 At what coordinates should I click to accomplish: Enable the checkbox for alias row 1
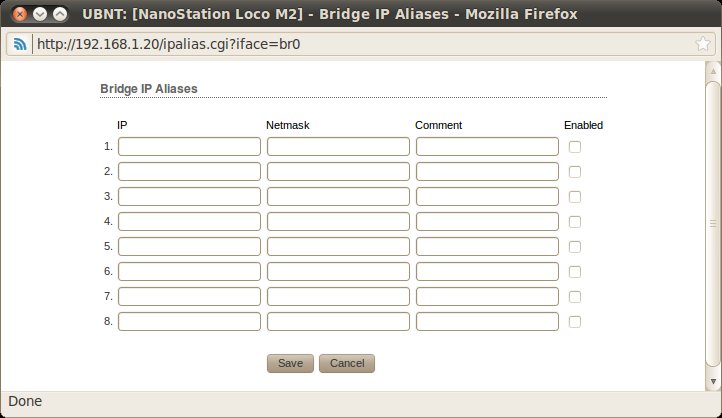click(x=575, y=147)
